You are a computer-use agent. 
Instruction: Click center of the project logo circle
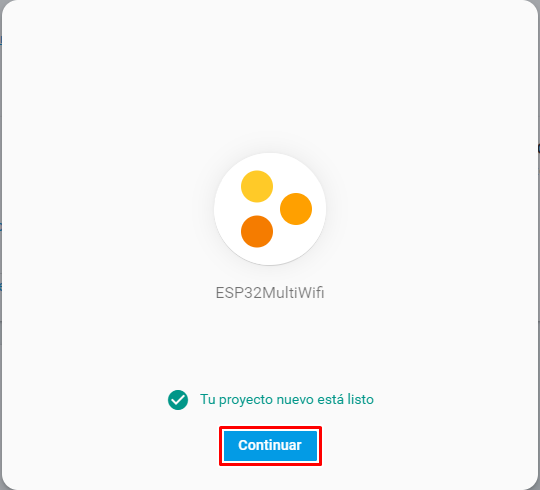[270, 209]
